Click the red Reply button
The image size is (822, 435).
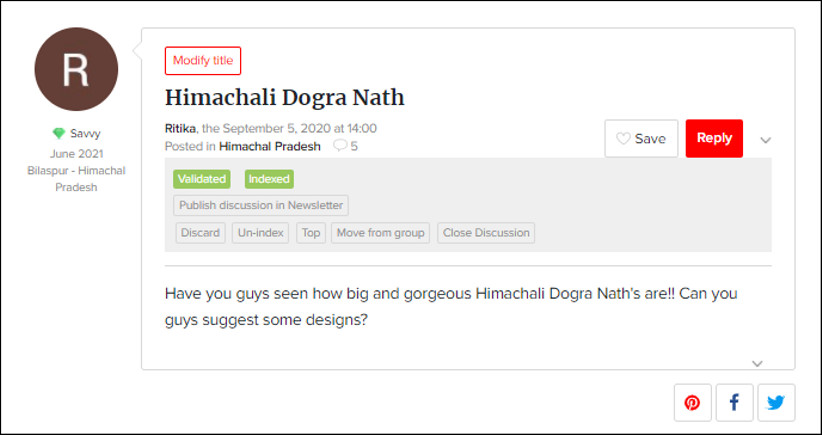point(714,138)
